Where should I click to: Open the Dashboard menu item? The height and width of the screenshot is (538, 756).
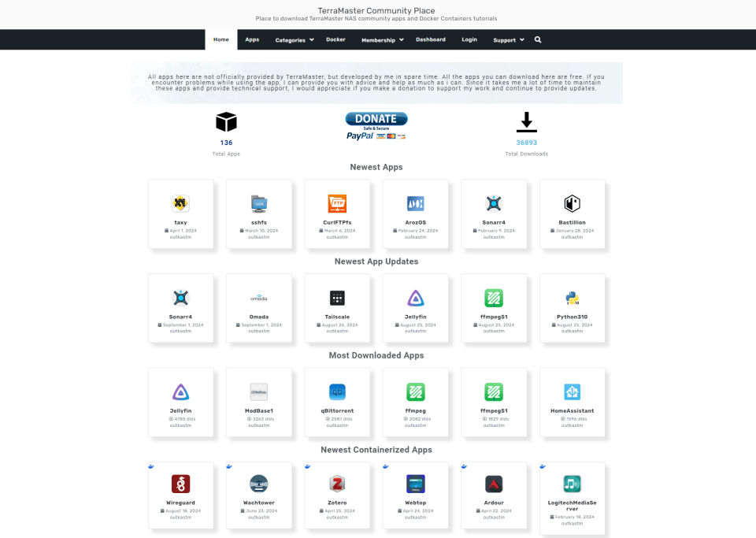tap(431, 39)
